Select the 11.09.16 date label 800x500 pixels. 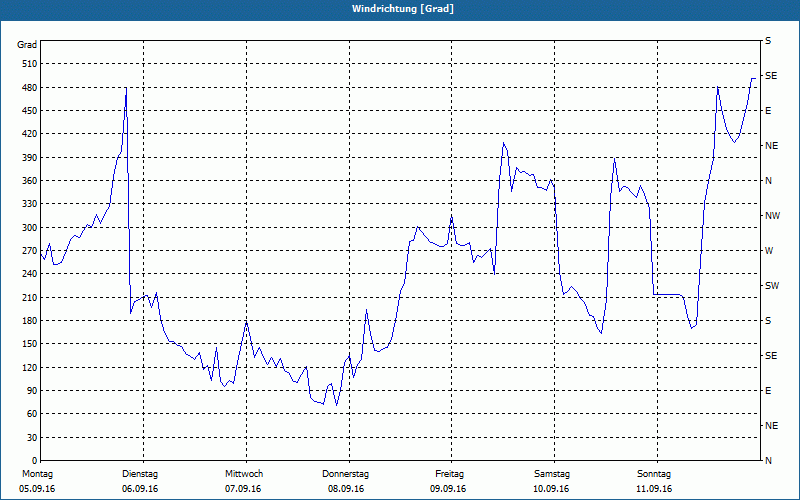click(654, 489)
